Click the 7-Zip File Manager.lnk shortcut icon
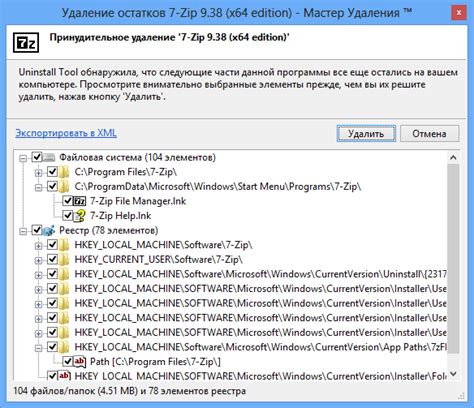The width and height of the screenshot is (474, 408). tap(79, 201)
